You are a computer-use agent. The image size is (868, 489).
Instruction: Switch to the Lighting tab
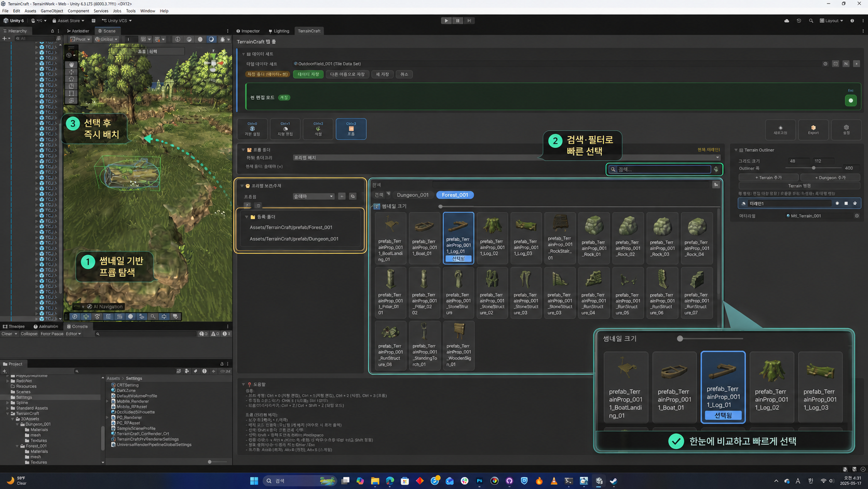[x=279, y=31]
